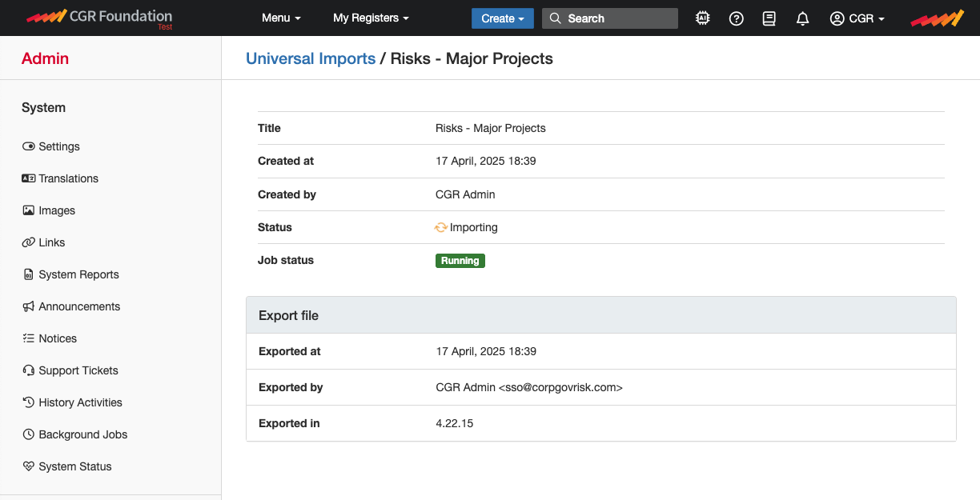Click the Created at value 17 April, 2025 18:39

[x=486, y=161]
